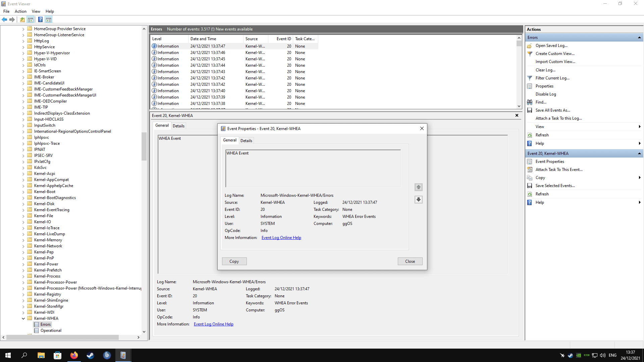Viewport: 644px width, 362px height.
Task: Click Find action with binoculars icon
Action: point(541,102)
